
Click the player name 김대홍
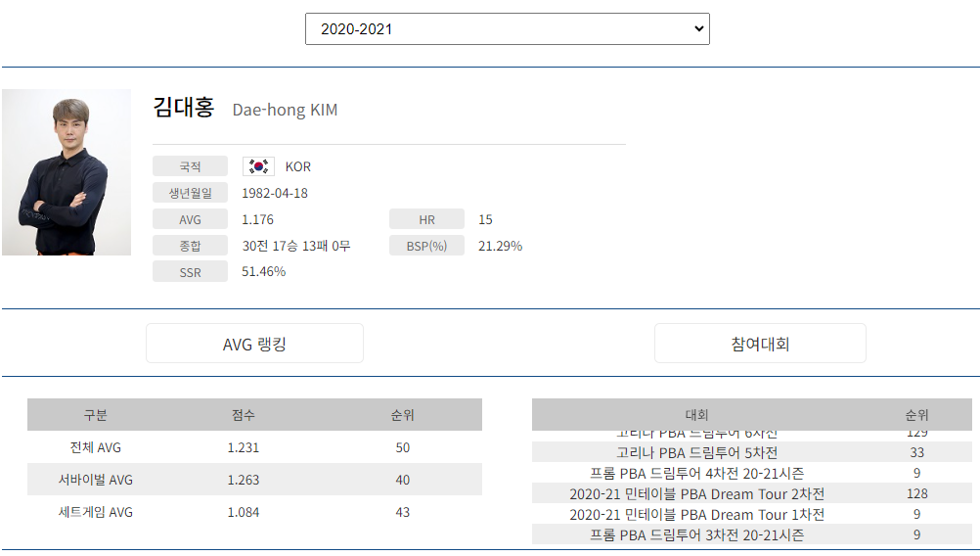point(184,107)
